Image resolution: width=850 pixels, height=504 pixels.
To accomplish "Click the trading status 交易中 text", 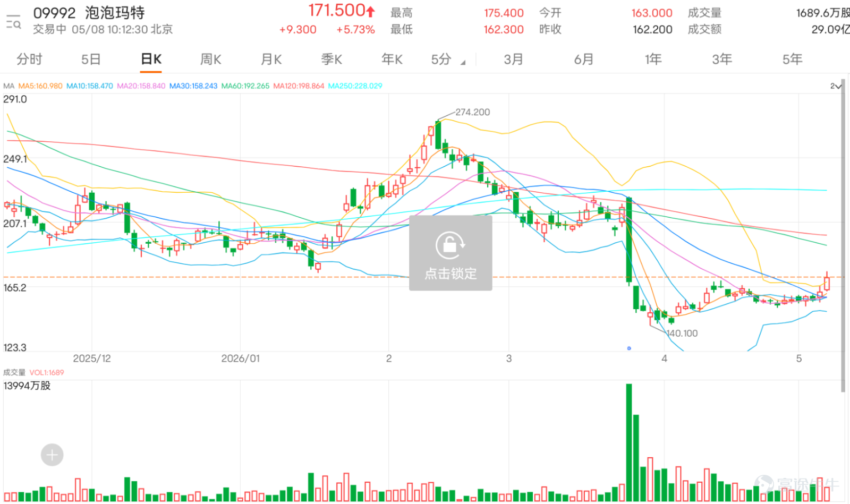I will [50, 30].
